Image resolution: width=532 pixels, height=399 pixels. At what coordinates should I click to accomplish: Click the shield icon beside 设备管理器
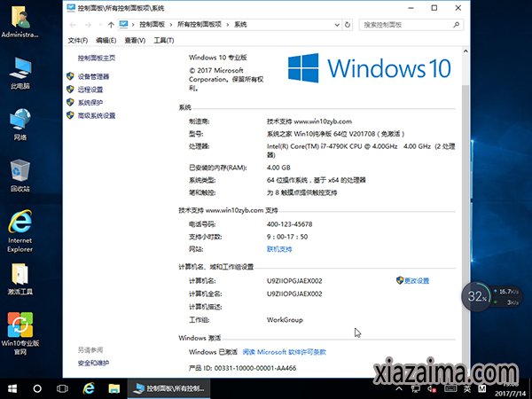click(70, 76)
